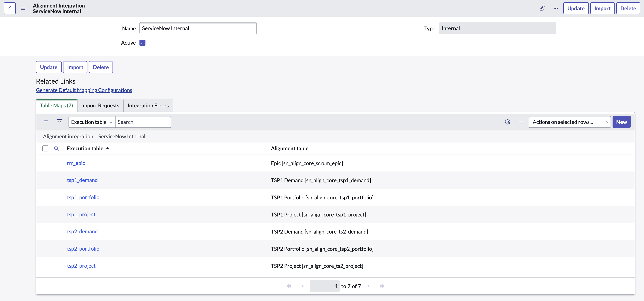The width and height of the screenshot is (644, 301).
Task: Show column search with magnifier icon
Action: pyautogui.click(x=57, y=148)
